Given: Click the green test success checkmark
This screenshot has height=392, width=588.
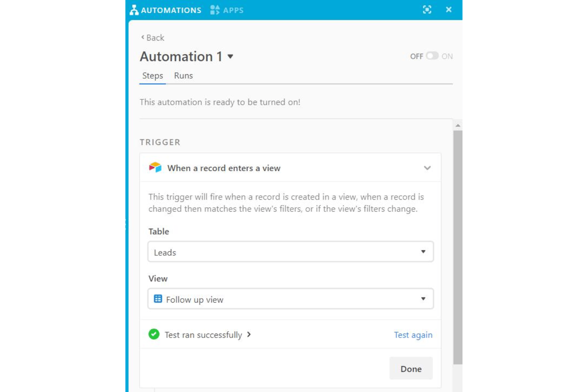Looking at the screenshot, I should coord(154,334).
